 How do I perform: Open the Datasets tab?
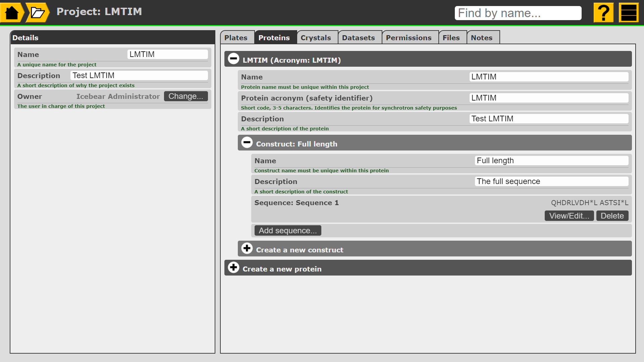click(358, 38)
